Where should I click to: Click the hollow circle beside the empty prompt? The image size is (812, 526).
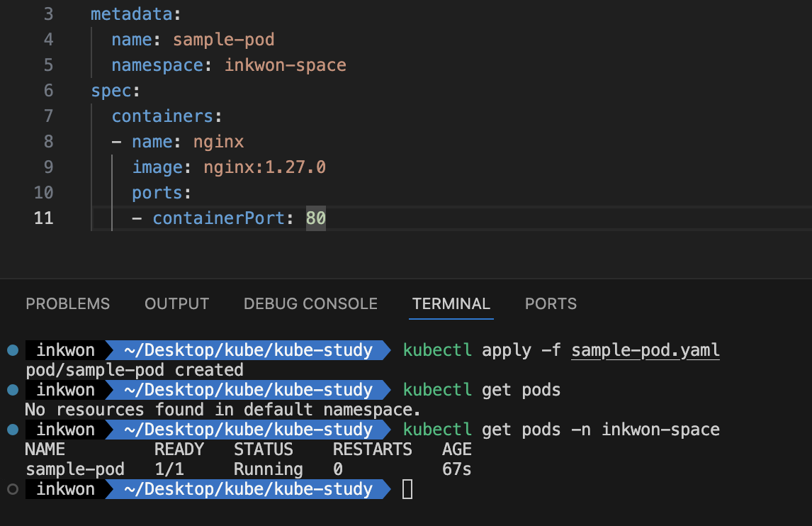tap(12, 489)
